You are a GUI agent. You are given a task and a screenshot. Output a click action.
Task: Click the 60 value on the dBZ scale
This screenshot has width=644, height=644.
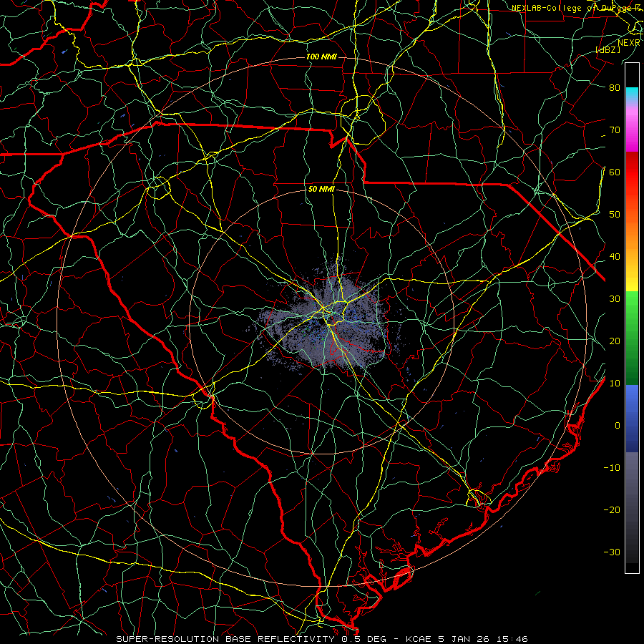point(615,172)
